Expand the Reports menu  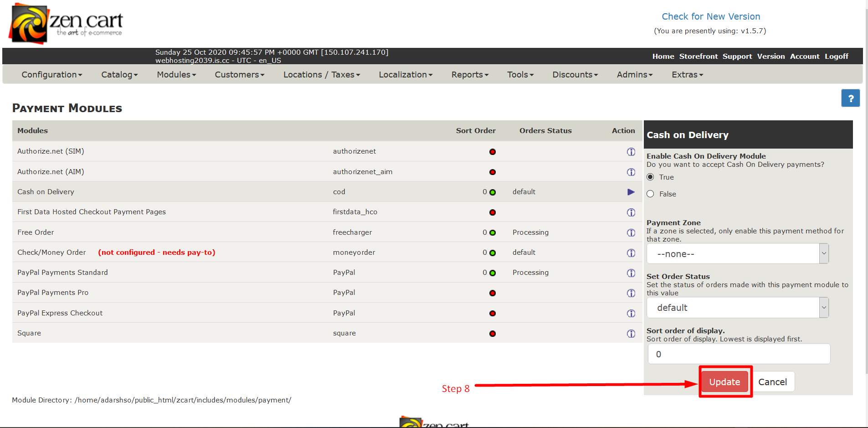(x=470, y=74)
